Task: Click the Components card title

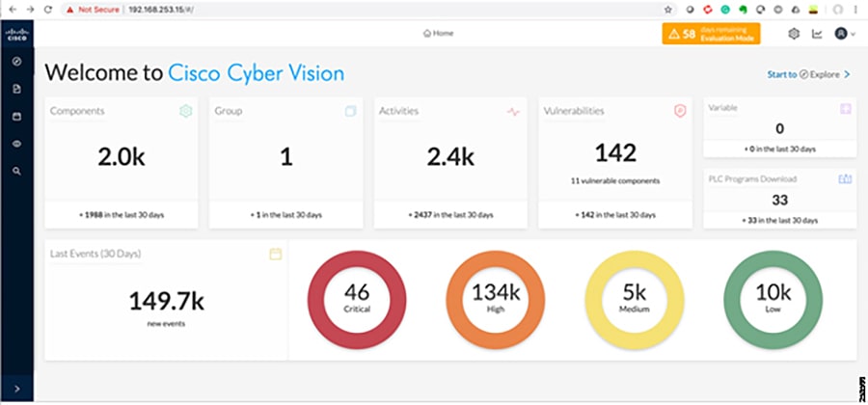Action: point(77,111)
